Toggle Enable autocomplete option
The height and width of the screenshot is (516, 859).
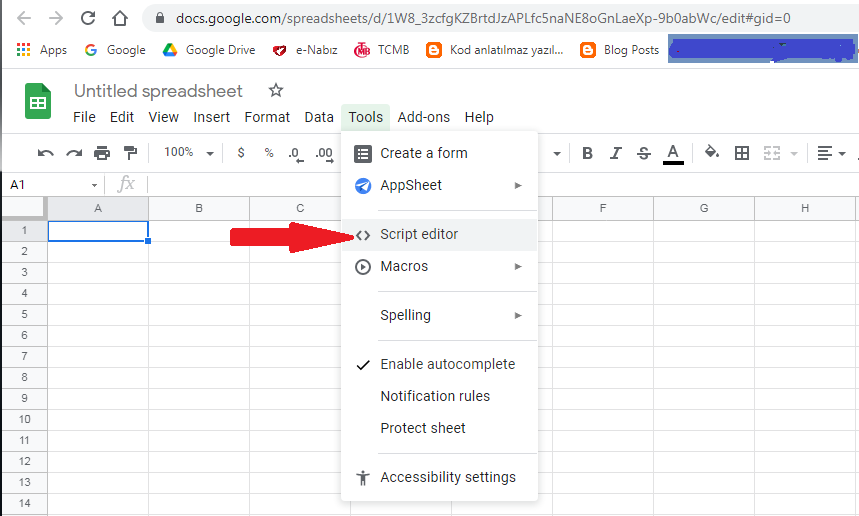(x=447, y=364)
